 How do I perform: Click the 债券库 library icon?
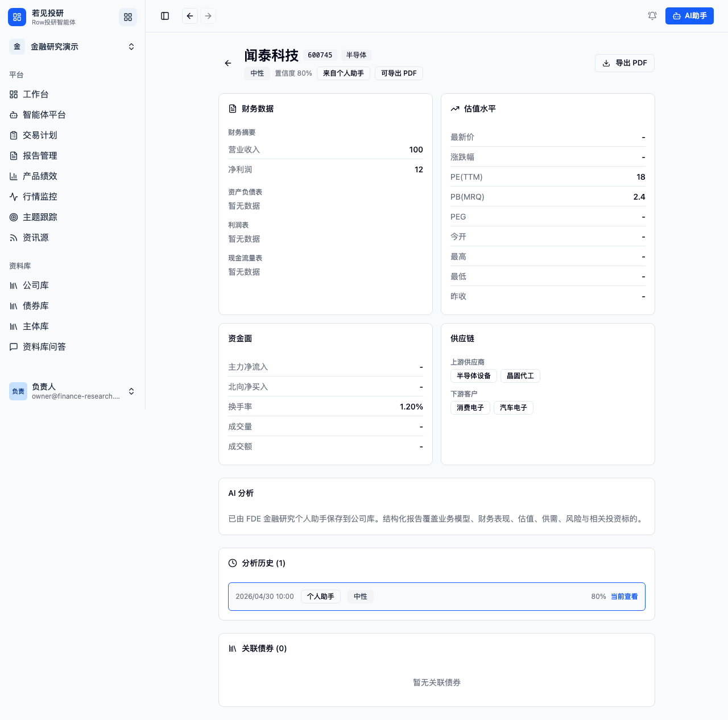pos(14,306)
